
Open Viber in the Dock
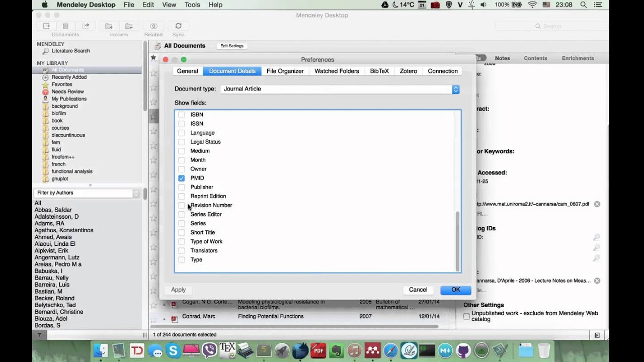point(209,350)
